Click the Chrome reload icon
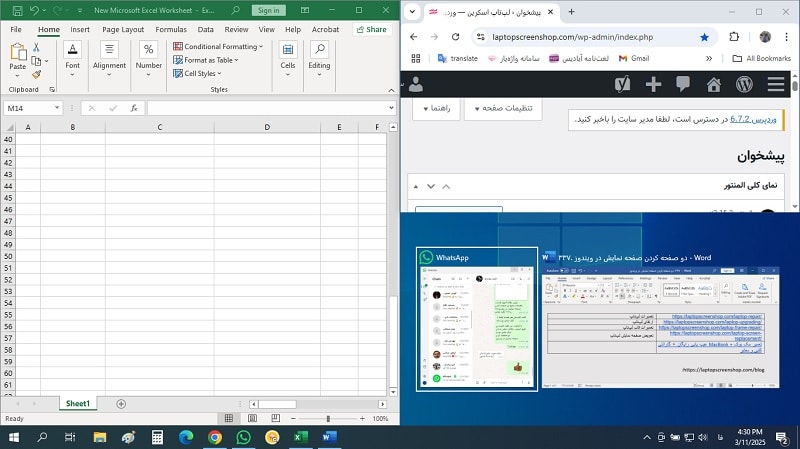 click(456, 37)
